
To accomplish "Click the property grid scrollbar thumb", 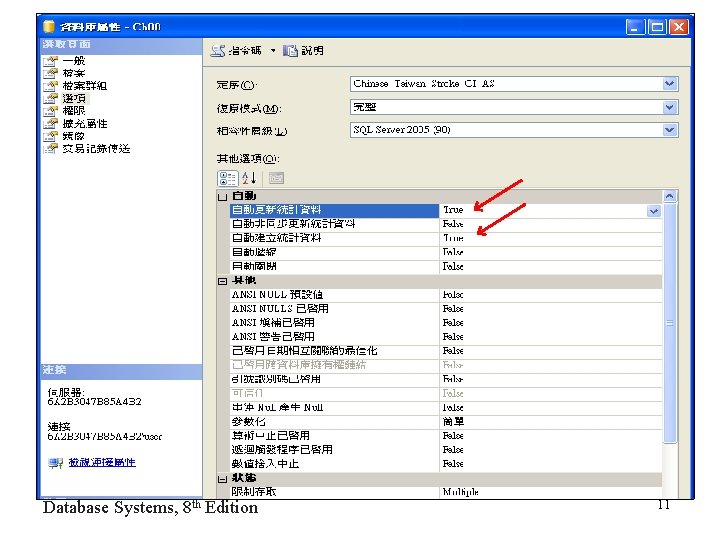I will click(669, 323).
